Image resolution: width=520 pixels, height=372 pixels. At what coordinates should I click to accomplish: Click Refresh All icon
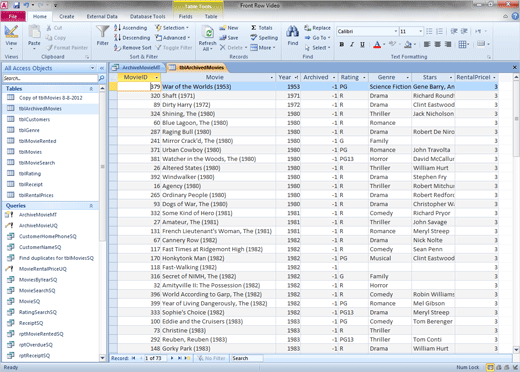click(208, 38)
